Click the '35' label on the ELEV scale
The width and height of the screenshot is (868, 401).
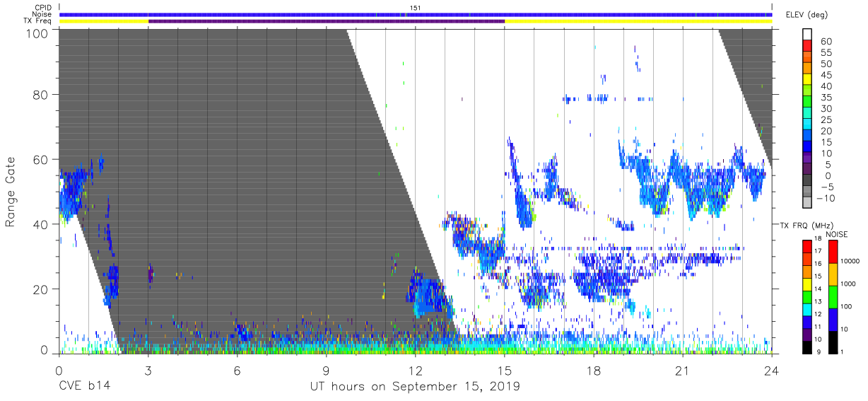827,98
